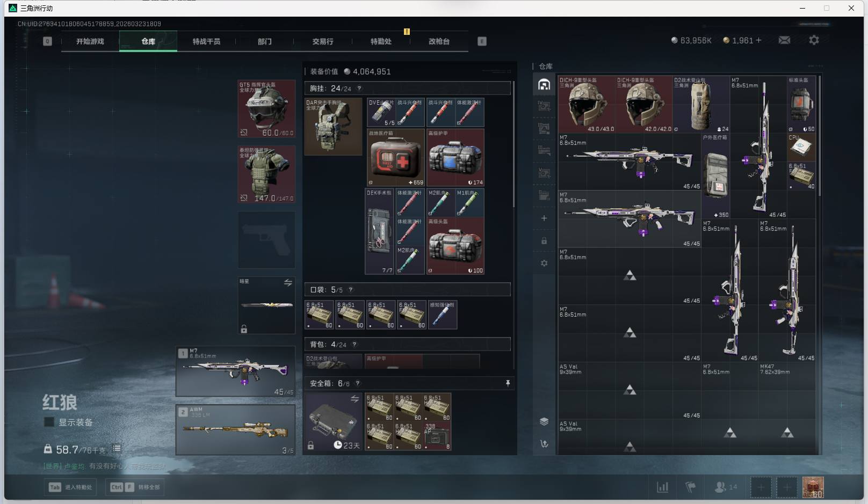The width and height of the screenshot is (868, 504).
Task: Select the 战地医疗箱 red medical kit
Action: (x=396, y=157)
